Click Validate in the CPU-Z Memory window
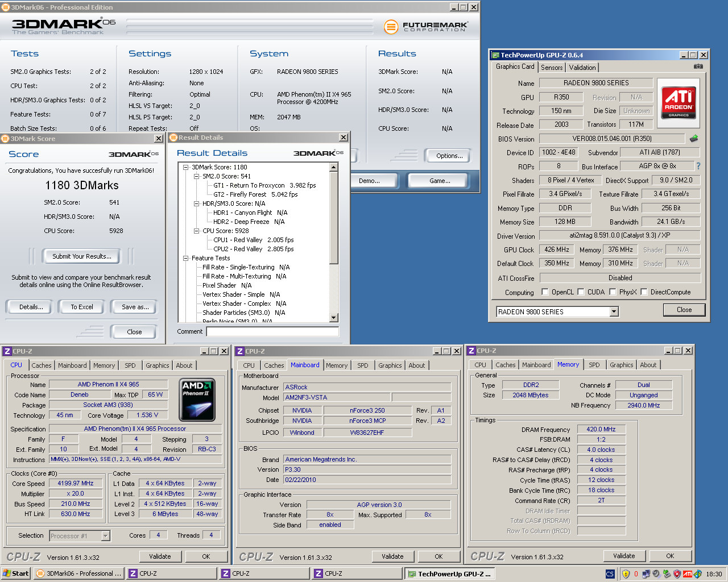The image size is (728, 582). tap(624, 556)
